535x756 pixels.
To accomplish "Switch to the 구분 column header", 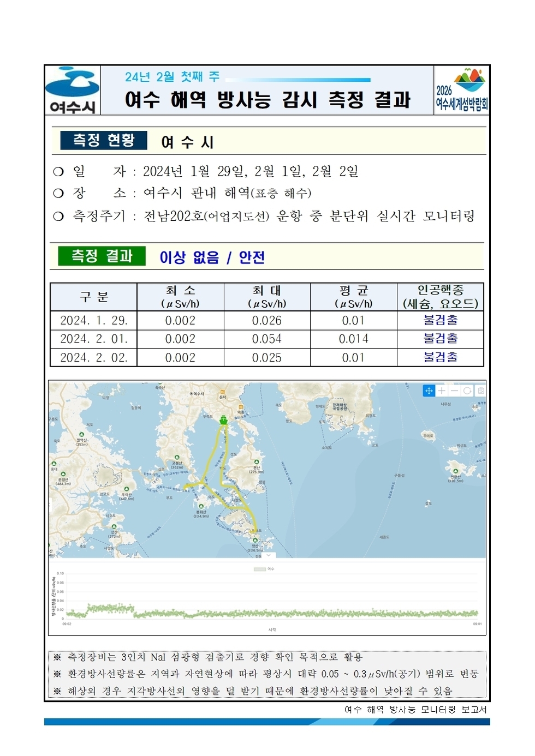I will click(x=94, y=296).
